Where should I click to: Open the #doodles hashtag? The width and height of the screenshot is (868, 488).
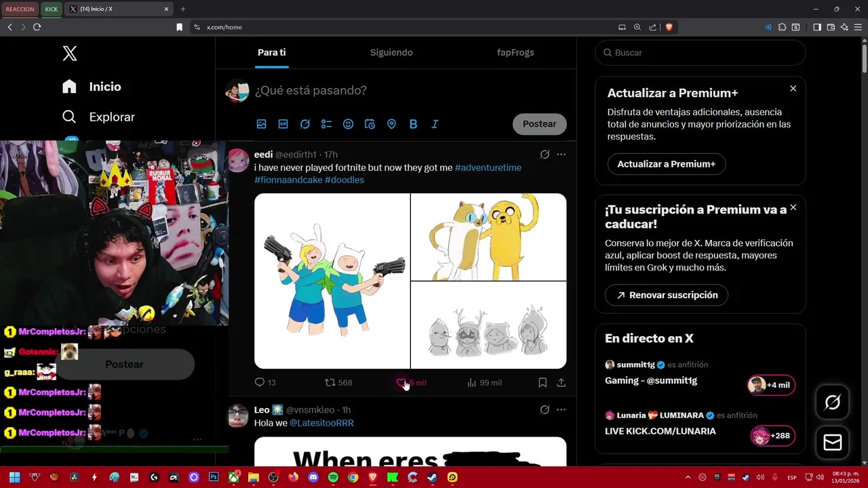coord(344,180)
